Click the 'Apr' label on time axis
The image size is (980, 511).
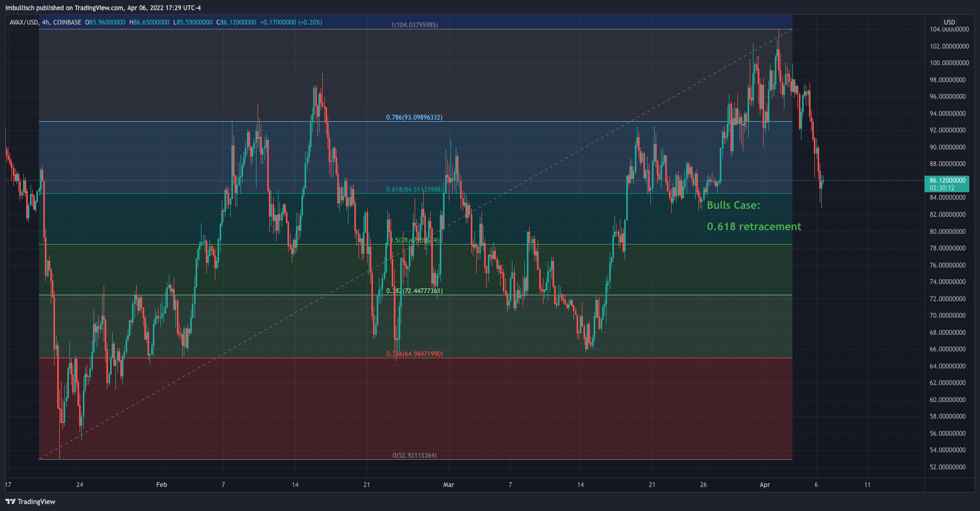[x=765, y=485]
